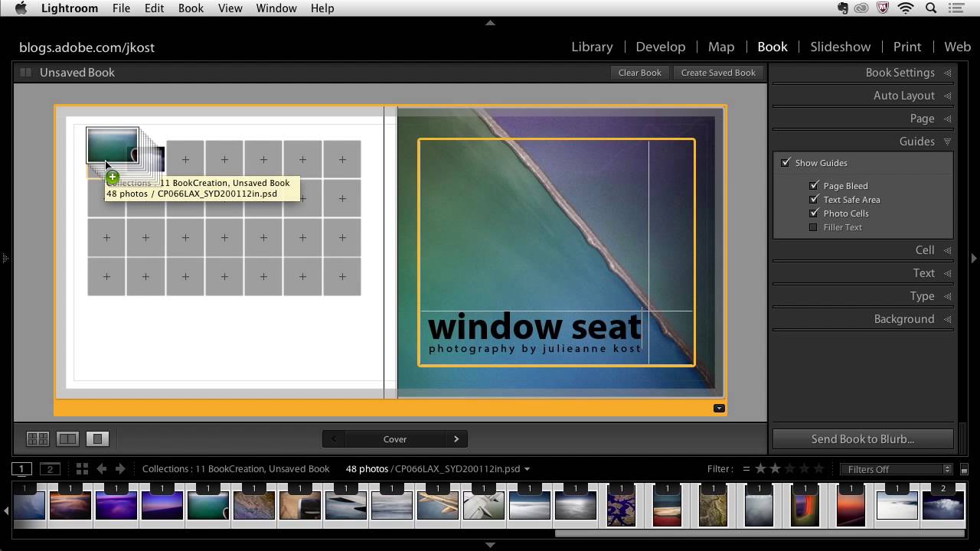This screenshot has width=980, height=551.
Task: Click the Wi-Fi status icon
Action: pos(906,8)
